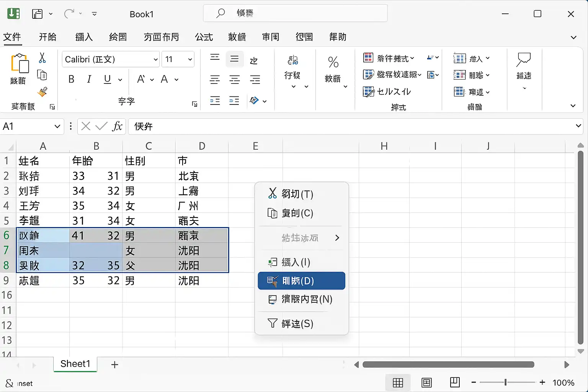Viewport: 588px width, 392px height.
Task: Expand the Name Box A1 dropdown arrow
Action: coord(57,126)
